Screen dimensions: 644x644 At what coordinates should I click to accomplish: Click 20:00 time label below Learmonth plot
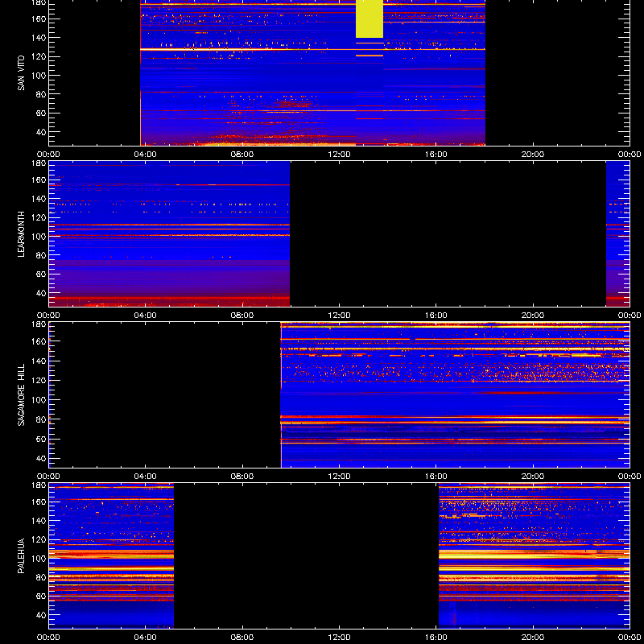pyautogui.click(x=533, y=316)
